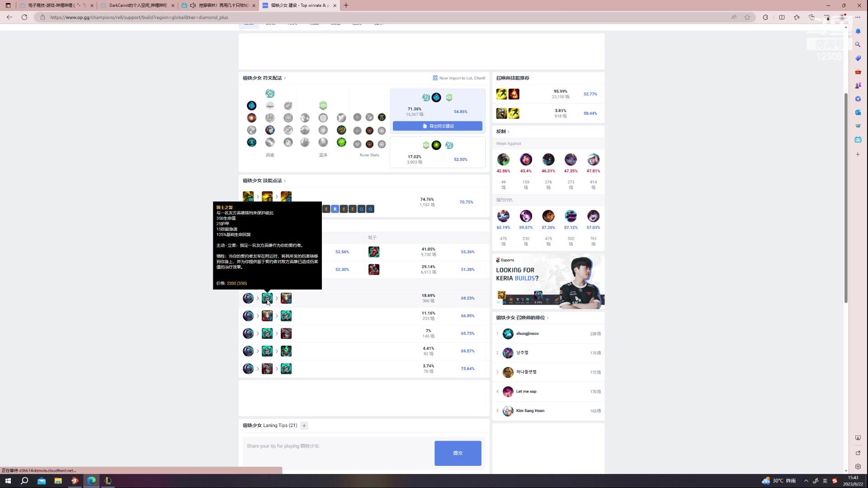Open Windows taskbar search
The width and height of the screenshot is (868, 488).
tap(25, 481)
